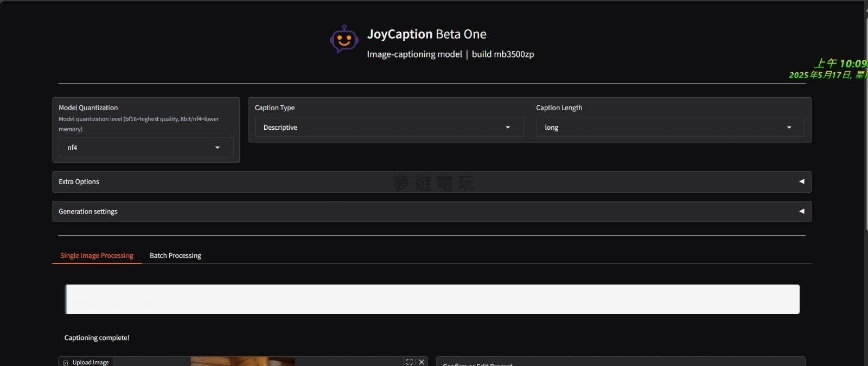Click the Caption Length label

point(559,108)
